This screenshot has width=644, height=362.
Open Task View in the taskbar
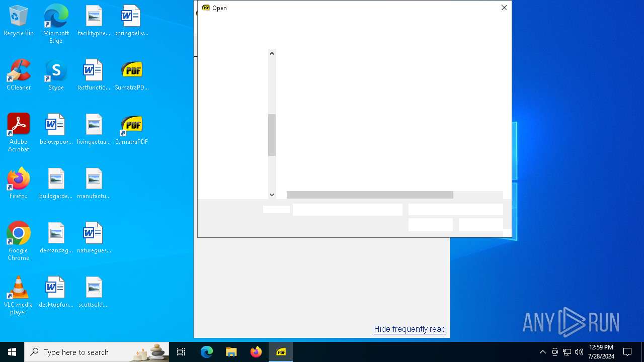pos(181,352)
